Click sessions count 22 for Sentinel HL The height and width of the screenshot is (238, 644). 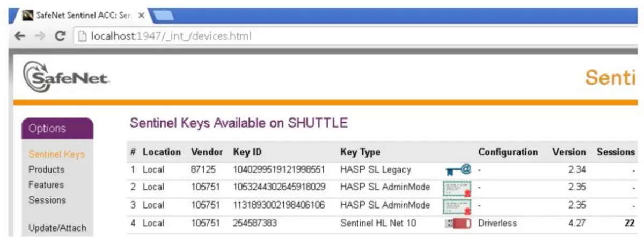[x=629, y=223]
